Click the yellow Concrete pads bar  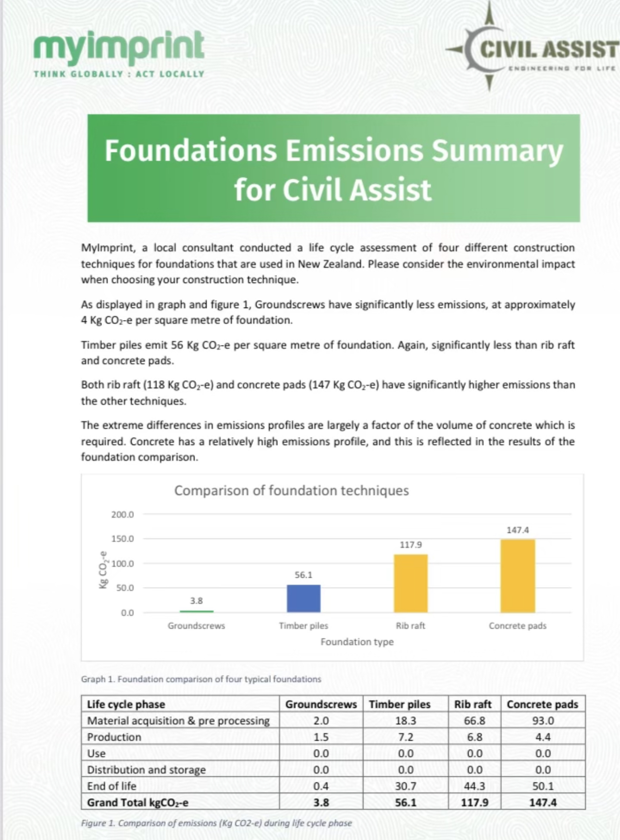click(x=518, y=576)
